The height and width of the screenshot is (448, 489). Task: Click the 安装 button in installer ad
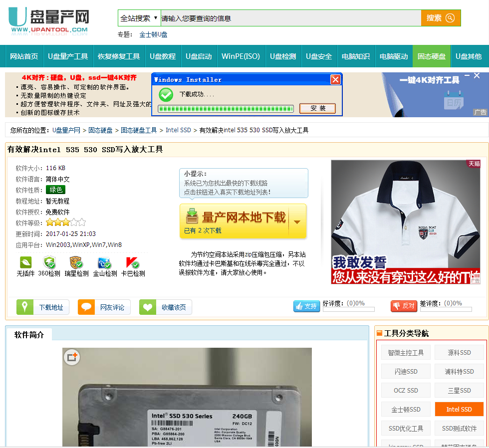coord(318,108)
